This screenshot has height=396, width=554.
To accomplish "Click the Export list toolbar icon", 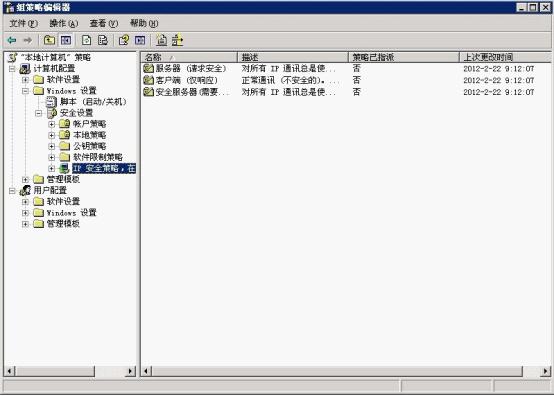I will [102, 40].
